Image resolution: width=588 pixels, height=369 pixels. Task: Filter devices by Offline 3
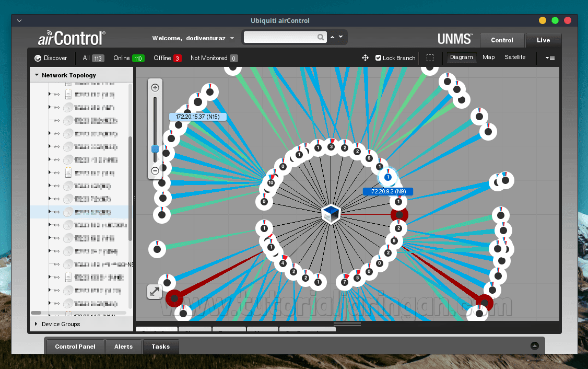click(x=168, y=58)
